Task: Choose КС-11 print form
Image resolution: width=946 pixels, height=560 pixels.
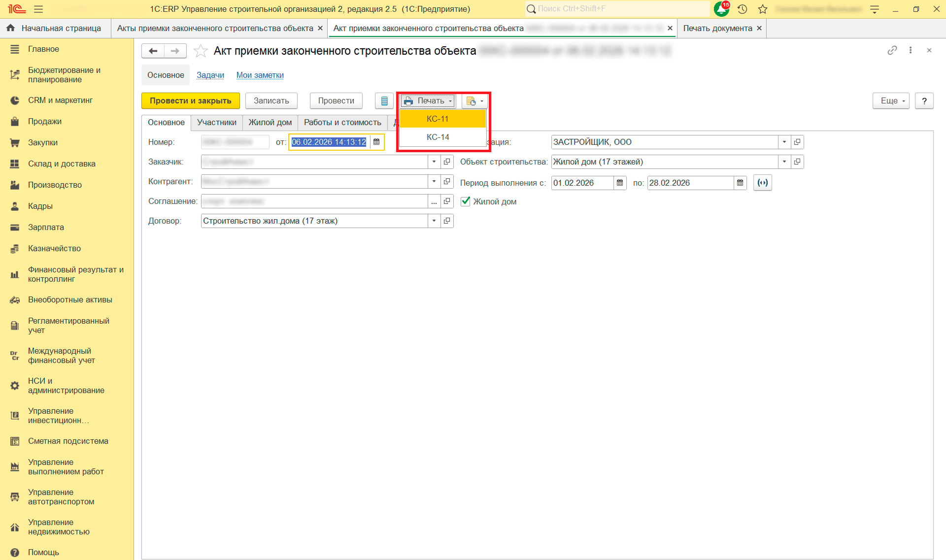Action: click(x=438, y=119)
